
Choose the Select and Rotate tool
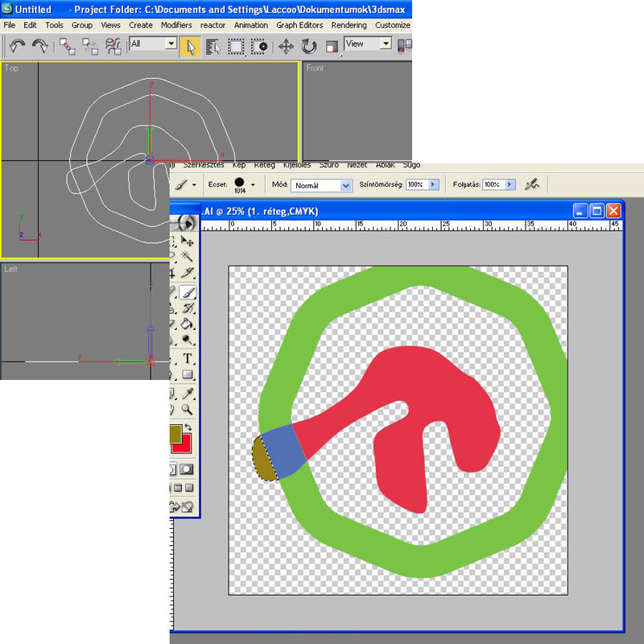pyautogui.click(x=309, y=46)
